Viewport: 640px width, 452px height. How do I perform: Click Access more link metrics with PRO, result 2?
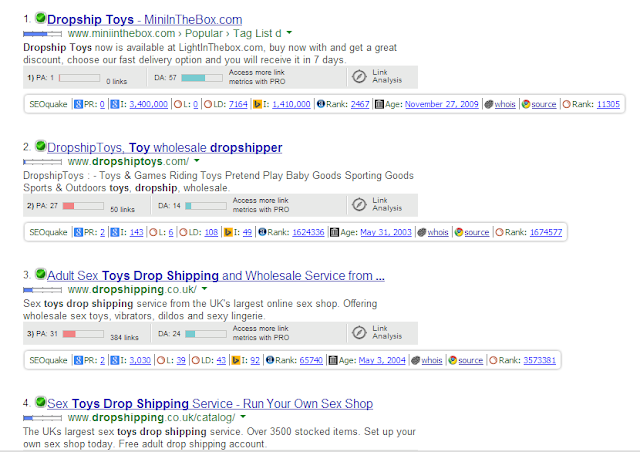[x=261, y=205]
